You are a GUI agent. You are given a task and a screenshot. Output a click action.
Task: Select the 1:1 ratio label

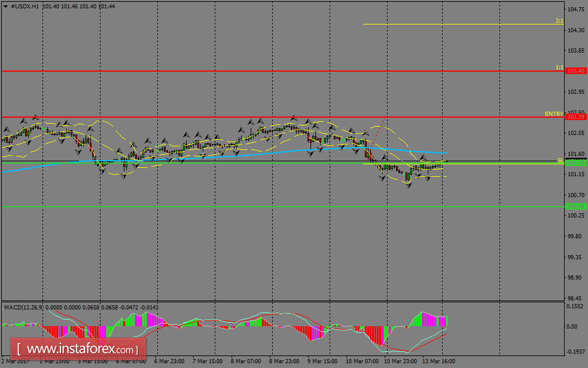tap(559, 68)
